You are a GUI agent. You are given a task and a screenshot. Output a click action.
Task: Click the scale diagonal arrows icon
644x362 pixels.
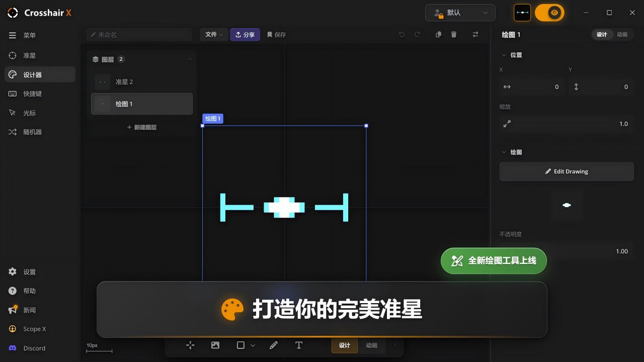(x=507, y=124)
